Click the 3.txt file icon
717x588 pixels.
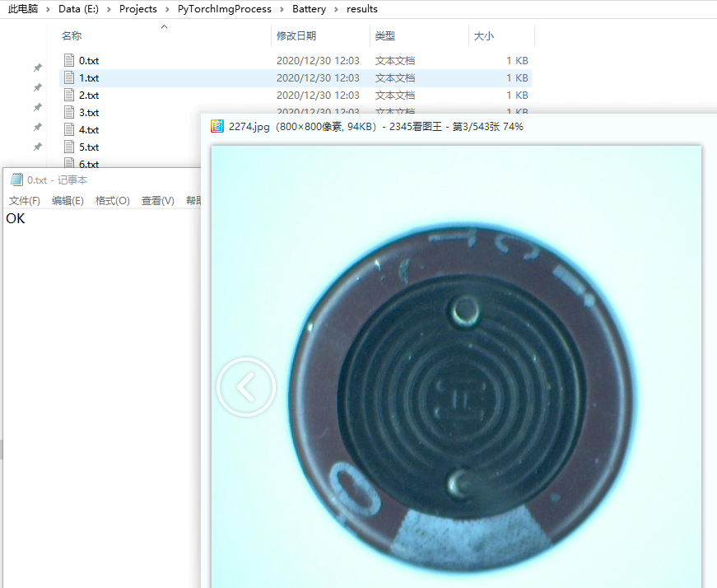click(x=69, y=113)
